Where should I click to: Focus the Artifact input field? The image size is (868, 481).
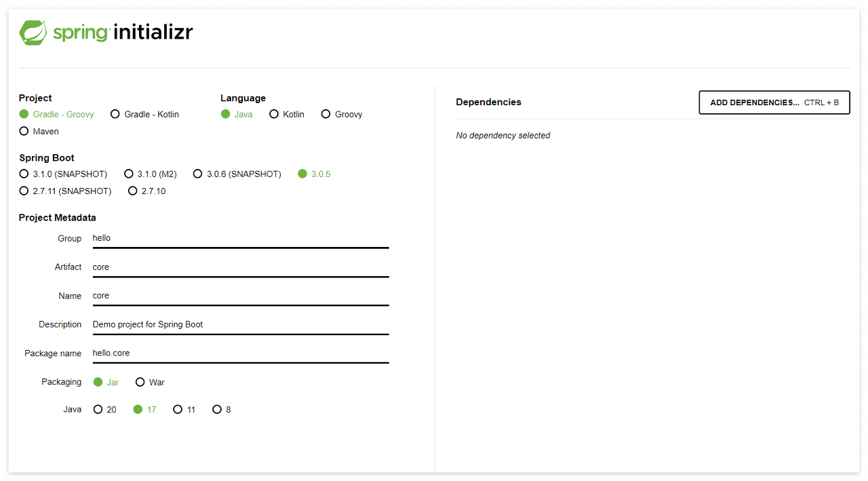pyautogui.click(x=241, y=267)
